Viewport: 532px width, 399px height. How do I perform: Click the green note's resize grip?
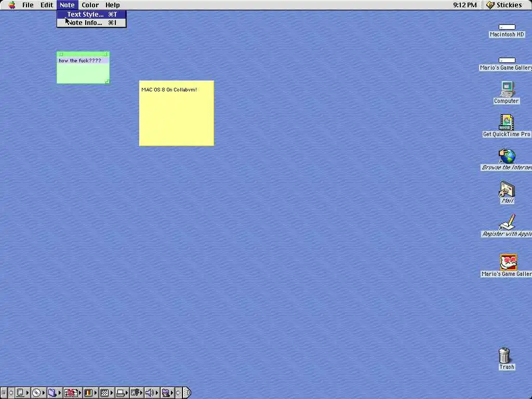click(x=107, y=81)
